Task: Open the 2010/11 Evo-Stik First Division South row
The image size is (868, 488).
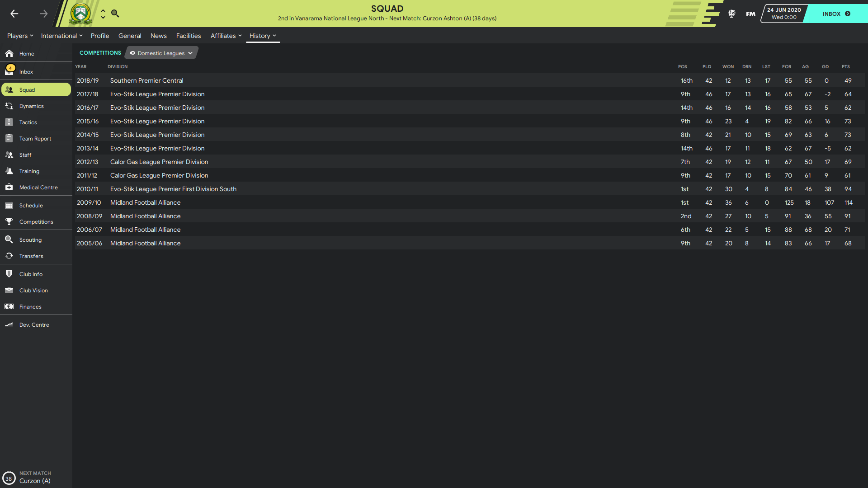Action: (470, 189)
